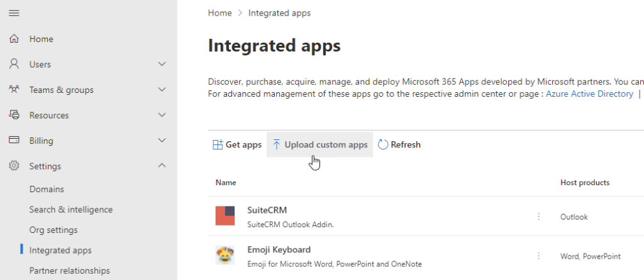The height and width of the screenshot is (280, 644).
Task: Click the Resources icon in sidebar
Action: pos(13,116)
